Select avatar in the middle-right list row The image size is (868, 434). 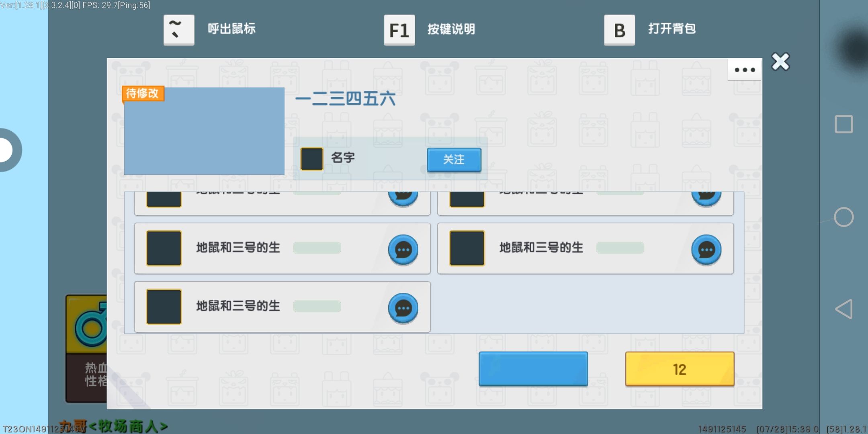click(x=467, y=248)
